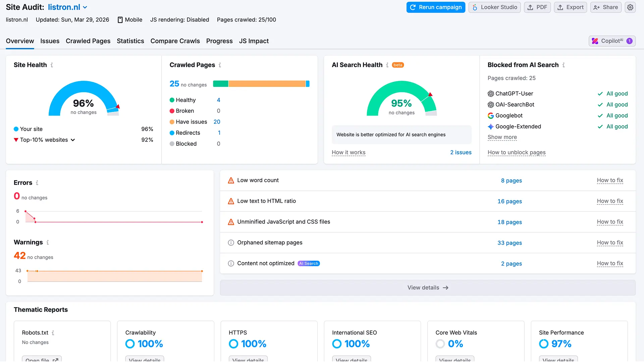Open the settings gear icon

click(x=630, y=7)
